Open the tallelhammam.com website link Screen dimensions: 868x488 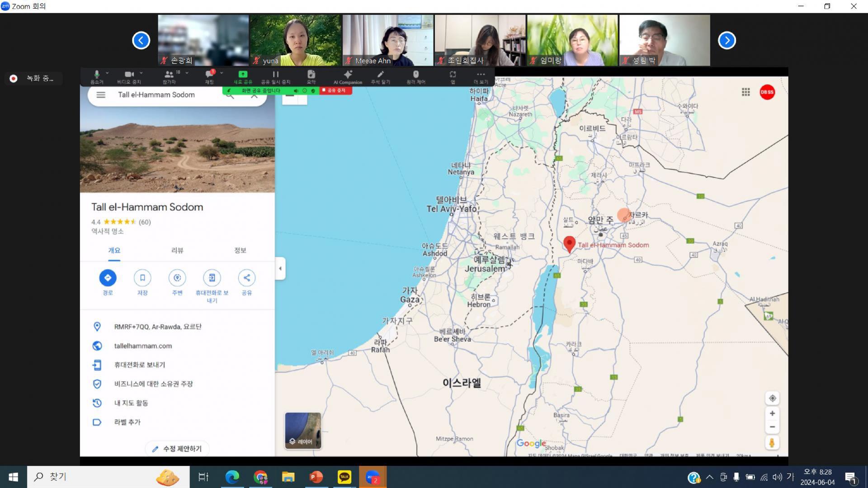[143, 346]
